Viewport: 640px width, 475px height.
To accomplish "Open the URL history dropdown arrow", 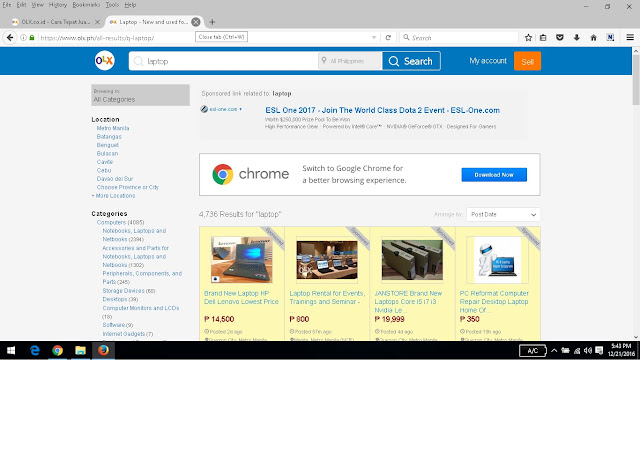I will click(374, 38).
